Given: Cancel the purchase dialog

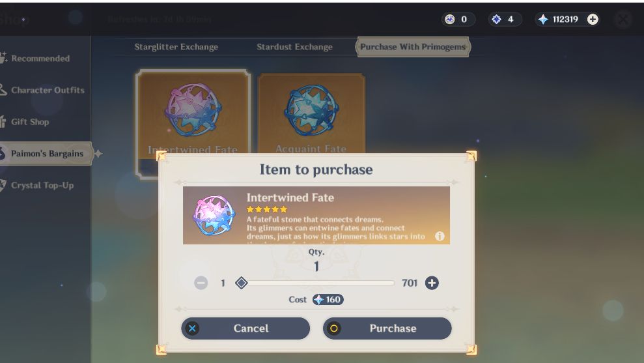Looking at the screenshot, I should (x=245, y=328).
